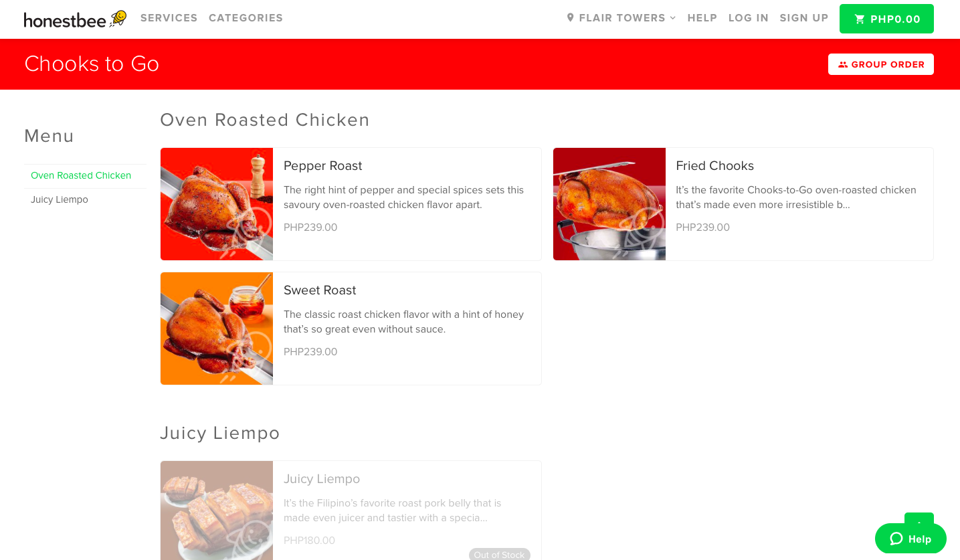Viewport: 960px width, 560px height.
Task: Open the Help link in header
Action: point(702,18)
